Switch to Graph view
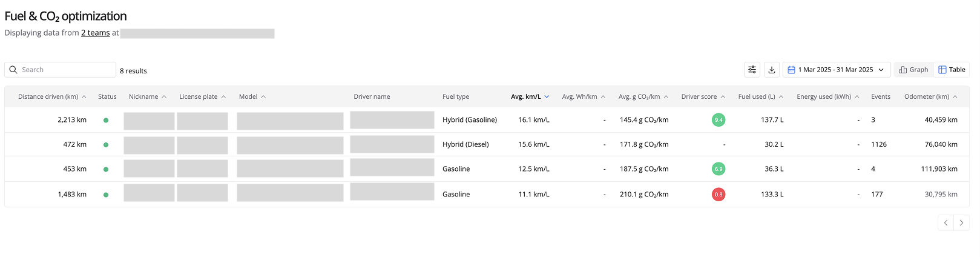The width and height of the screenshot is (980, 257). 913,70
